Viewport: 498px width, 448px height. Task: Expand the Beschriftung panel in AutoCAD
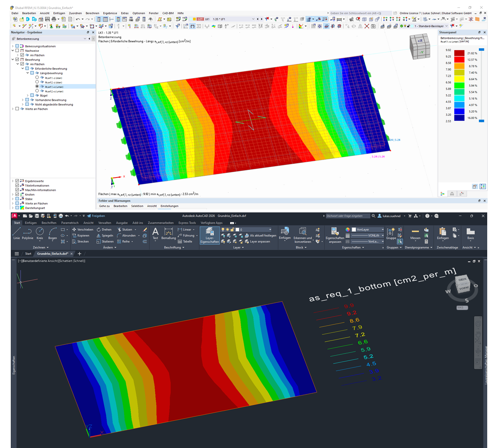click(174, 248)
